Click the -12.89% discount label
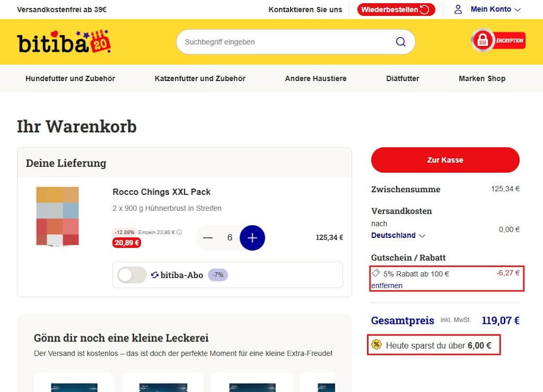543x392 pixels. (x=124, y=232)
